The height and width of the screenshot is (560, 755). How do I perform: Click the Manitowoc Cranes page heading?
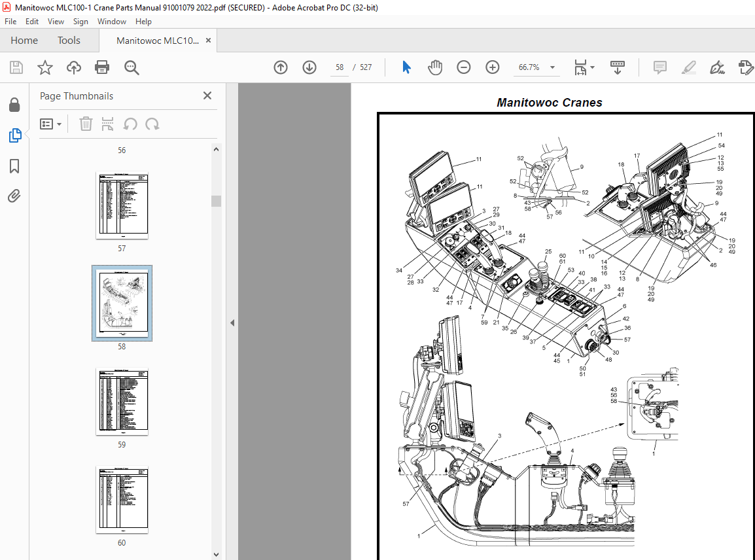pyautogui.click(x=550, y=103)
